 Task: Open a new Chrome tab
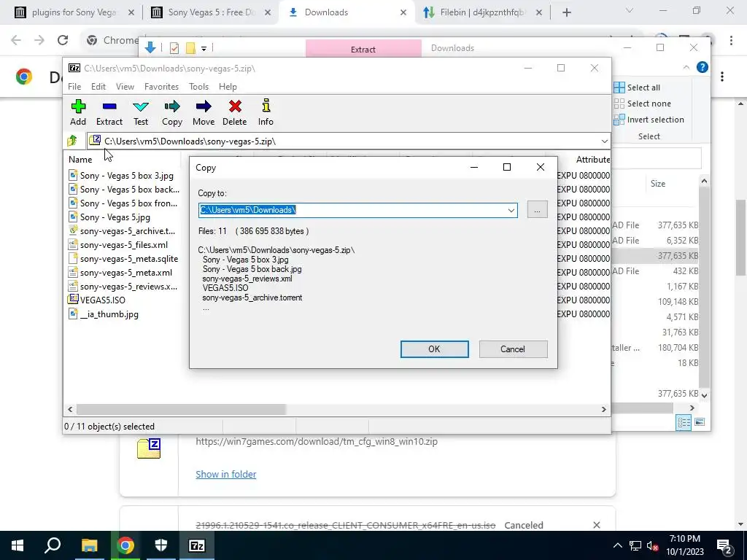click(566, 12)
